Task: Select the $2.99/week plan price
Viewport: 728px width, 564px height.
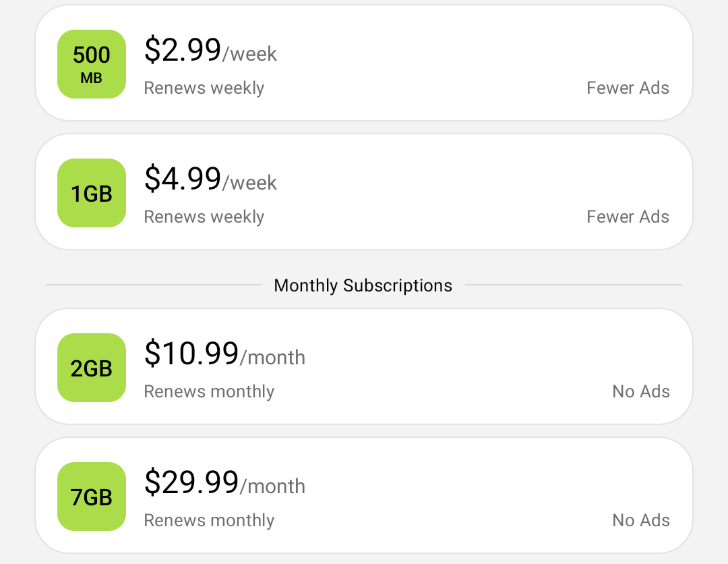Action: (210, 50)
